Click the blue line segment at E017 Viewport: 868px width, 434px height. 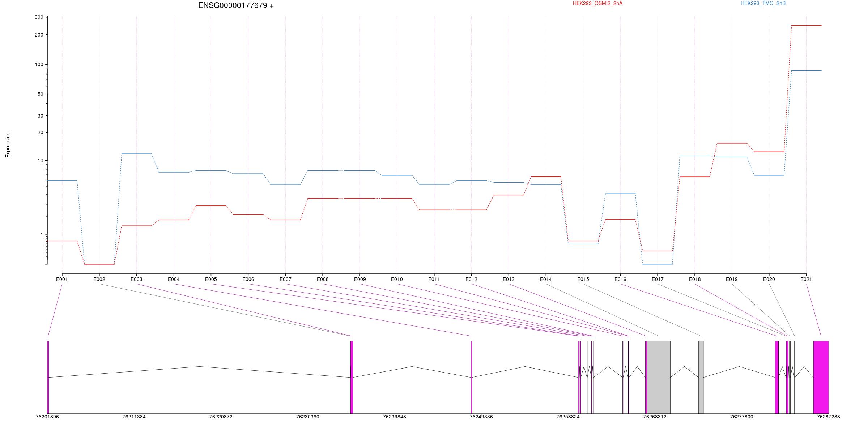click(658, 264)
